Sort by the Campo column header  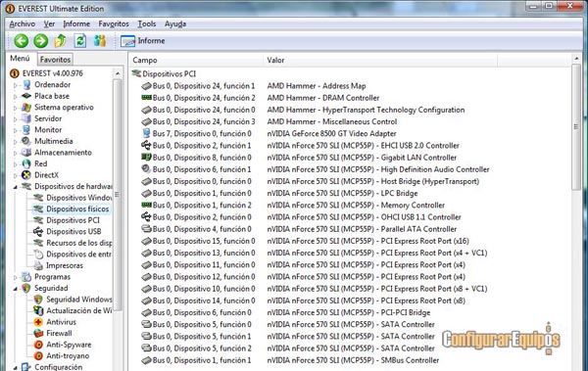196,61
